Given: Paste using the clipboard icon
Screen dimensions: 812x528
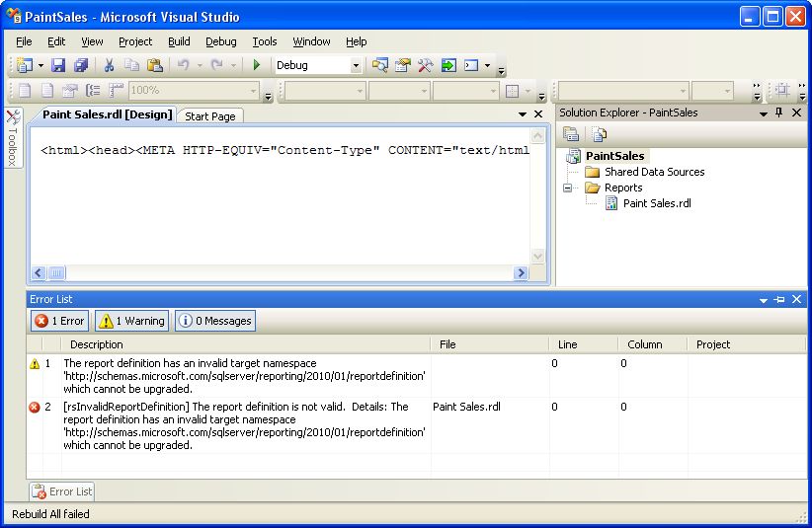Looking at the screenshot, I should click(155, 65).
